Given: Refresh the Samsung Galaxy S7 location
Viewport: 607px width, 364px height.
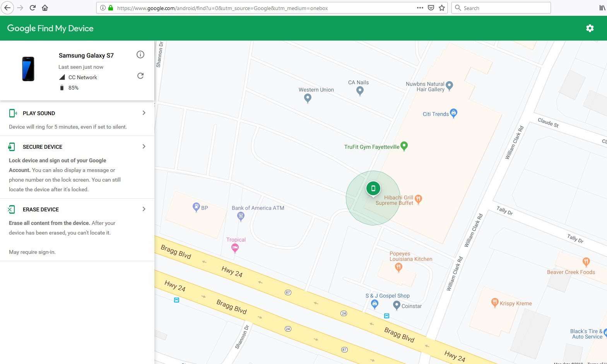Looking at the screenshot, I should click(x=140, y=76).
